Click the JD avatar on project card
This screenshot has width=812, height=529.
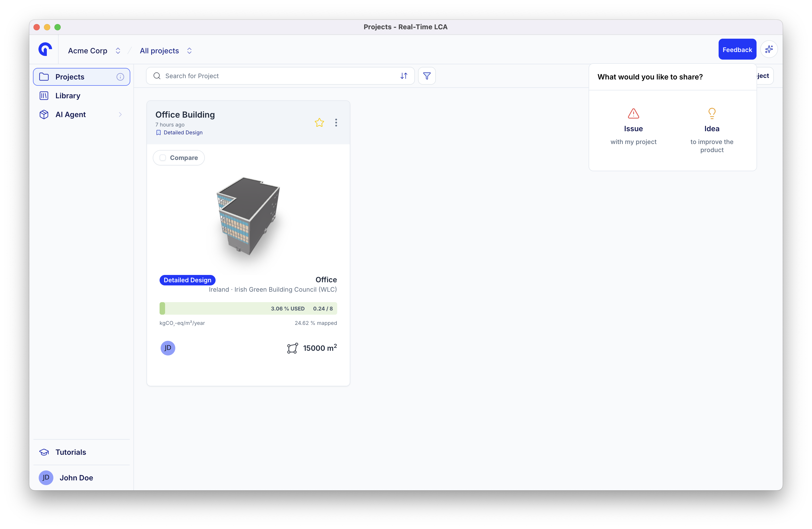(x=168, y=348)
